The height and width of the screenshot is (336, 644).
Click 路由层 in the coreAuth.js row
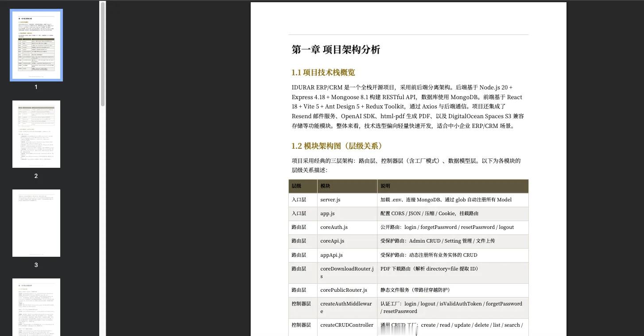pos(299,227)
